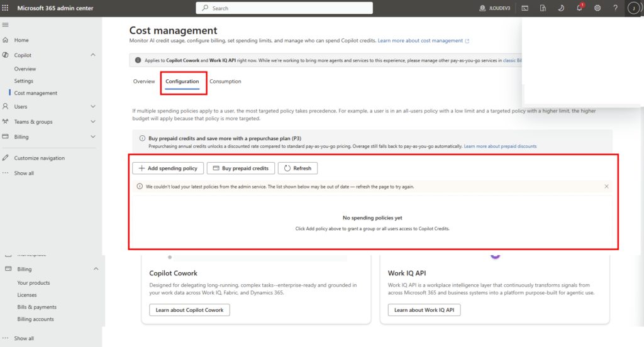Click the 'No spending policies yet' text
Viewport: 644px width, 347px height.
pyautogui.click(x=372, y=218)
